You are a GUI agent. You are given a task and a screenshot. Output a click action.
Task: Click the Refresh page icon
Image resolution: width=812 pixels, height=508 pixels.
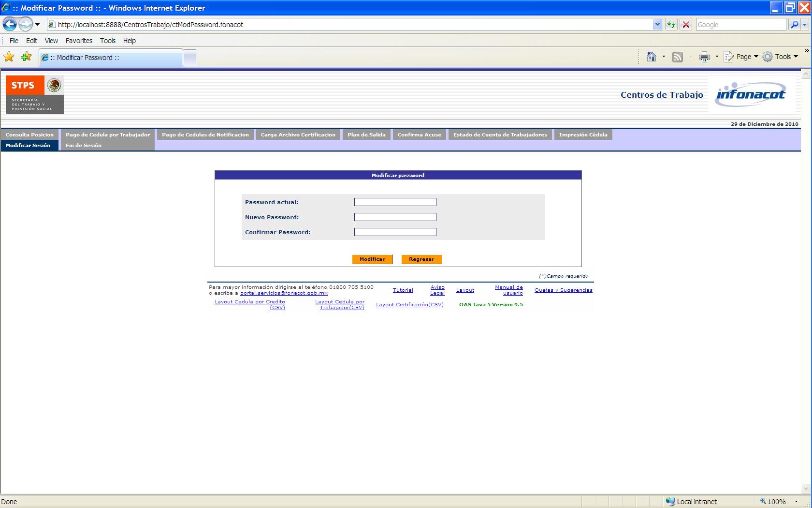[x=671, y=24]
